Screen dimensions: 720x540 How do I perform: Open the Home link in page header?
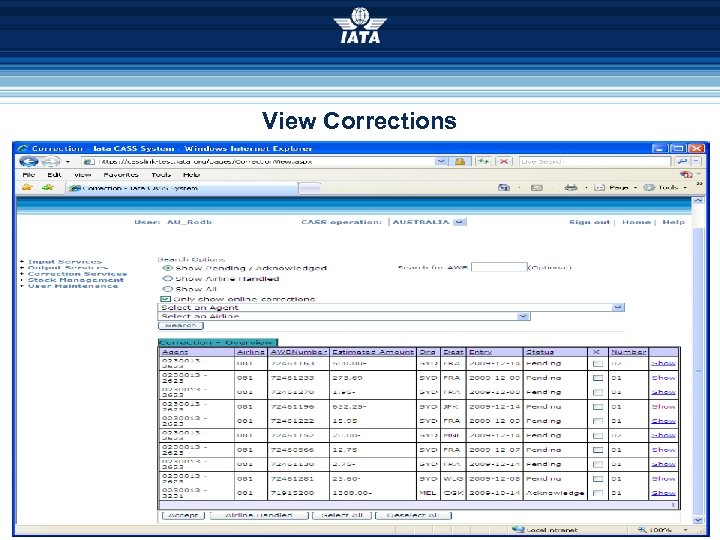(636, 222)
